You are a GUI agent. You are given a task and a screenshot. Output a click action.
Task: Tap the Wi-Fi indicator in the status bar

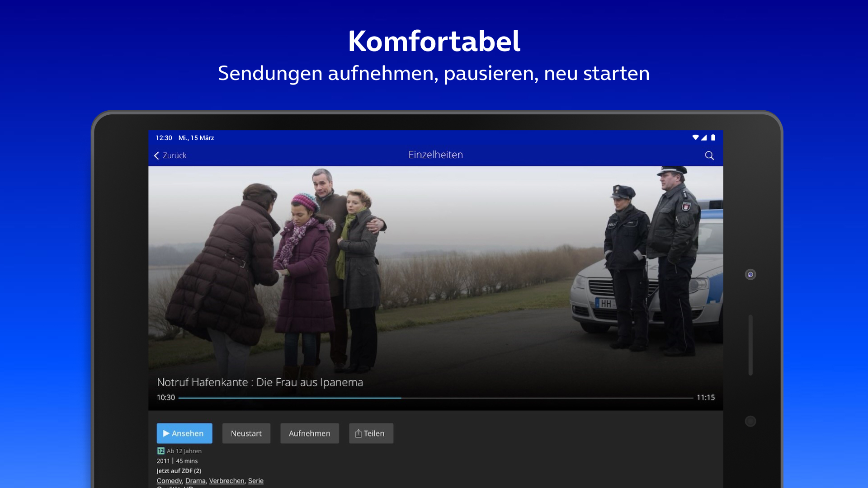pos(696,137)
